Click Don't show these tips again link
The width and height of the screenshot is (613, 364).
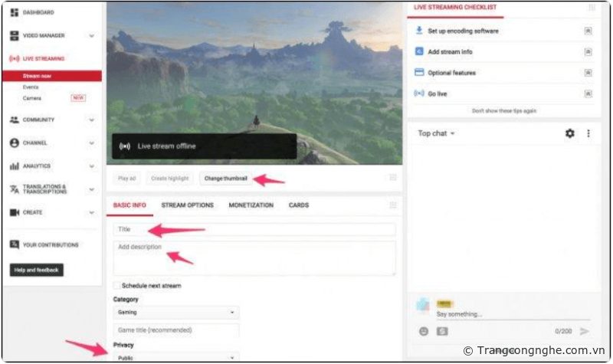(x=503, y=110)
